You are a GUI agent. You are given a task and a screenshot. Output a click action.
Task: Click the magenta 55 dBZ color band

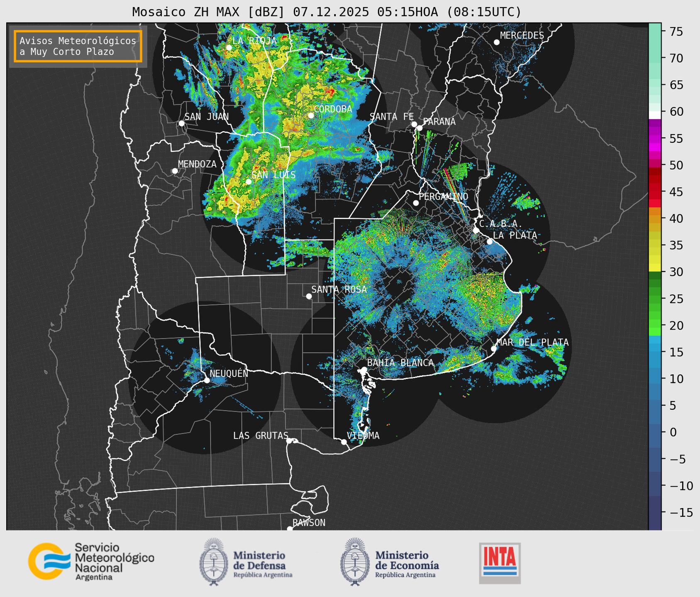coord(655,139)
